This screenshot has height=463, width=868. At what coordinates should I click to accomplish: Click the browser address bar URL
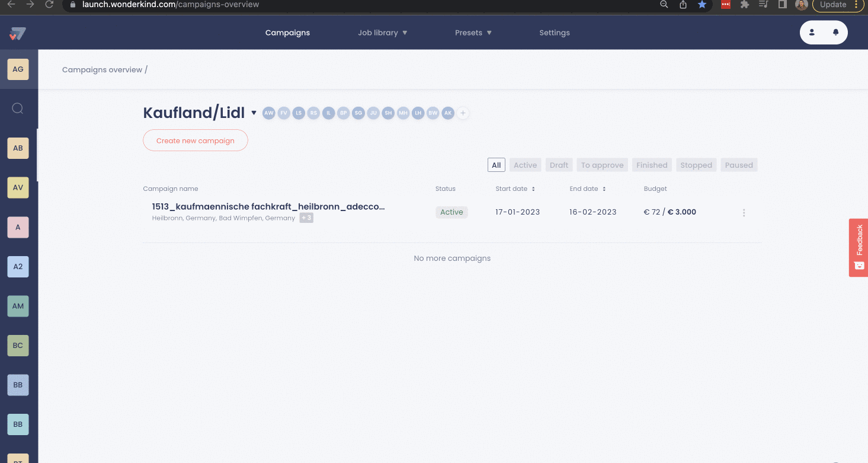tap(171, 4)
